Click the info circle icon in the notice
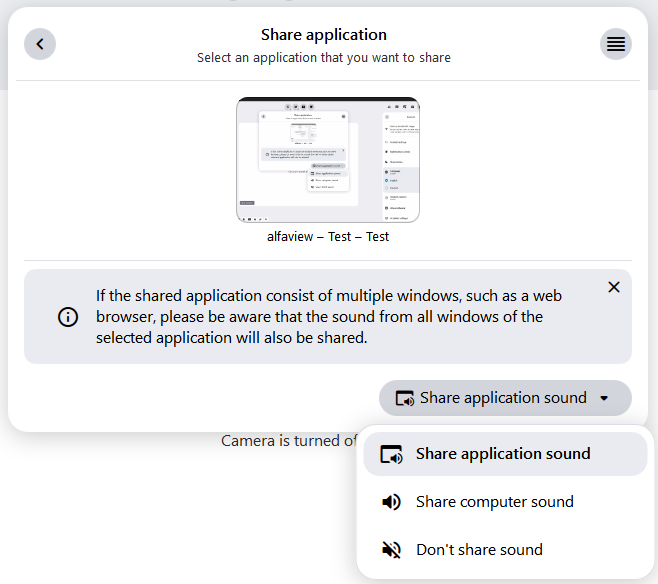658x584 pixels. [x=68, y=317]
